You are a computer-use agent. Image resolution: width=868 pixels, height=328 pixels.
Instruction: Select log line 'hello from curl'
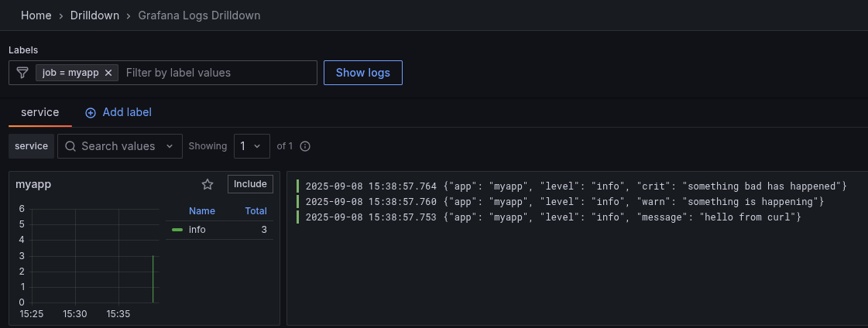pyautogui.click(x=553, y=217)
